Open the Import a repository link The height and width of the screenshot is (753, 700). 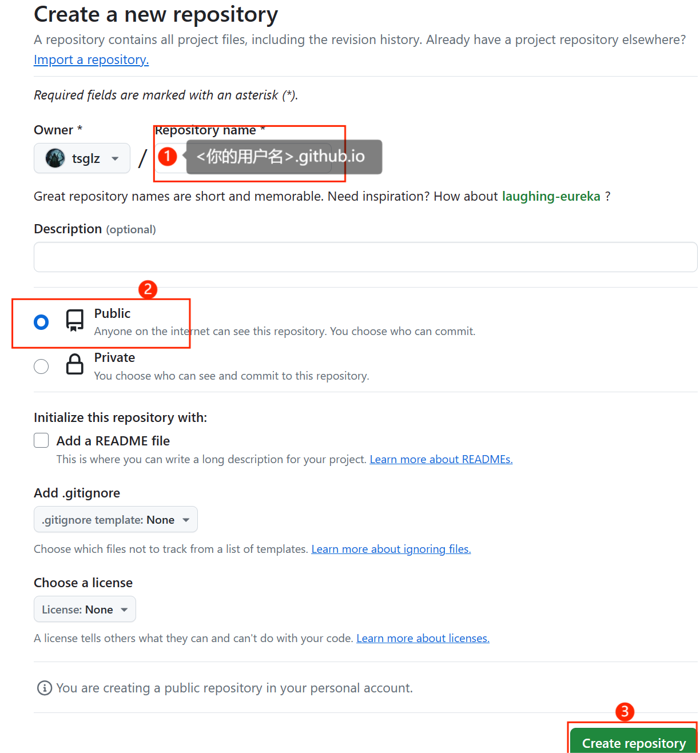pyautogui.click(x=91, y=59)
